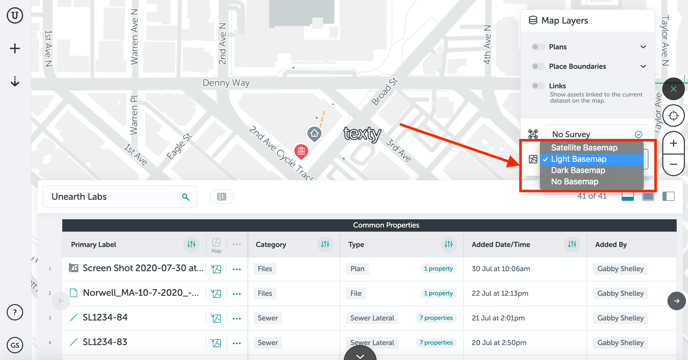This screenshot has width=688, height=360.
Task: Expand the Place Boundaries chevron
Action: (x=643, y=66)
